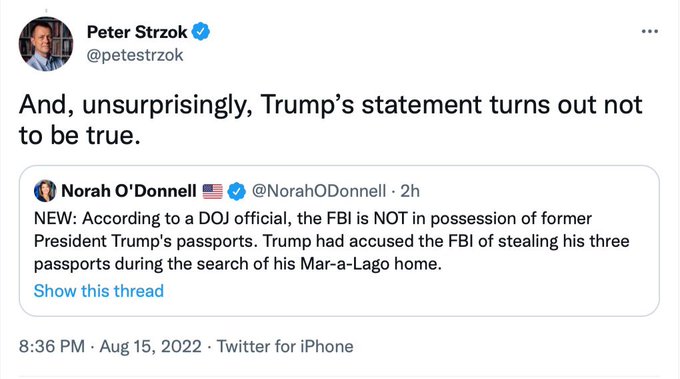Click the quoted tweet card's empty bottom area
Viewport: 680px width, 379px height.
[412, 299]
